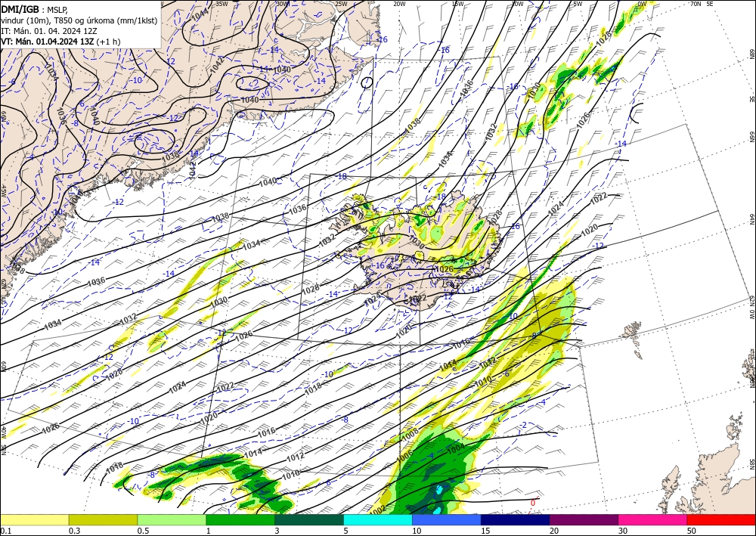This screenshot has width=756, height=536.
Task: Click the dark green 3 mm legend band
Action: 309,519
